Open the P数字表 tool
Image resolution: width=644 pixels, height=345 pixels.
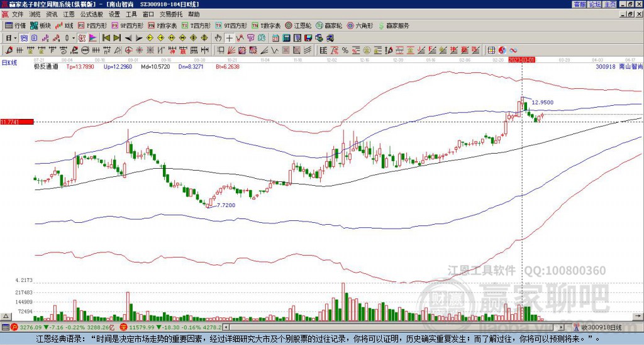click(162, 25)
